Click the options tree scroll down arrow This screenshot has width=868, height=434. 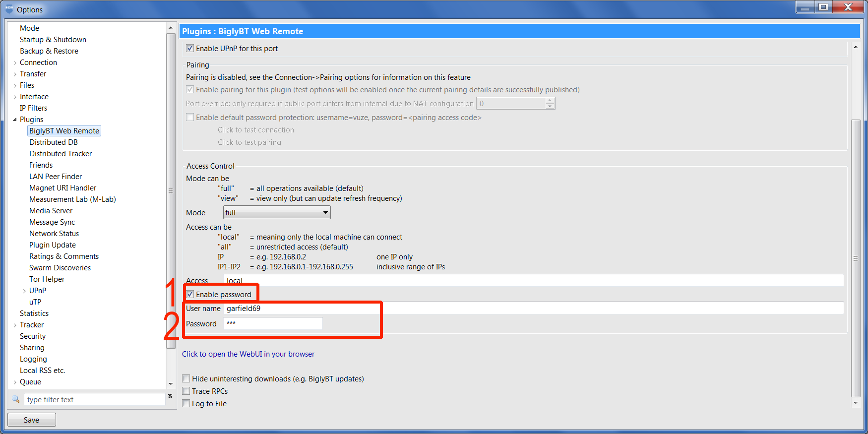[171, 383]
